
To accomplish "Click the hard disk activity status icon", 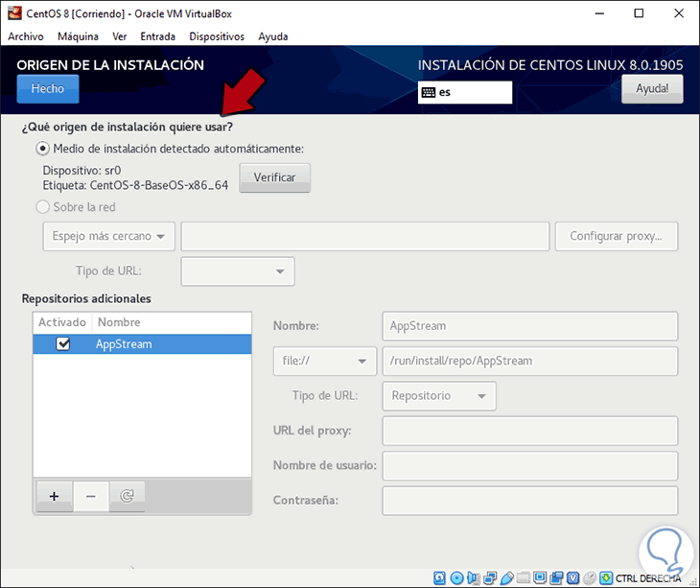I will [439, 578].
